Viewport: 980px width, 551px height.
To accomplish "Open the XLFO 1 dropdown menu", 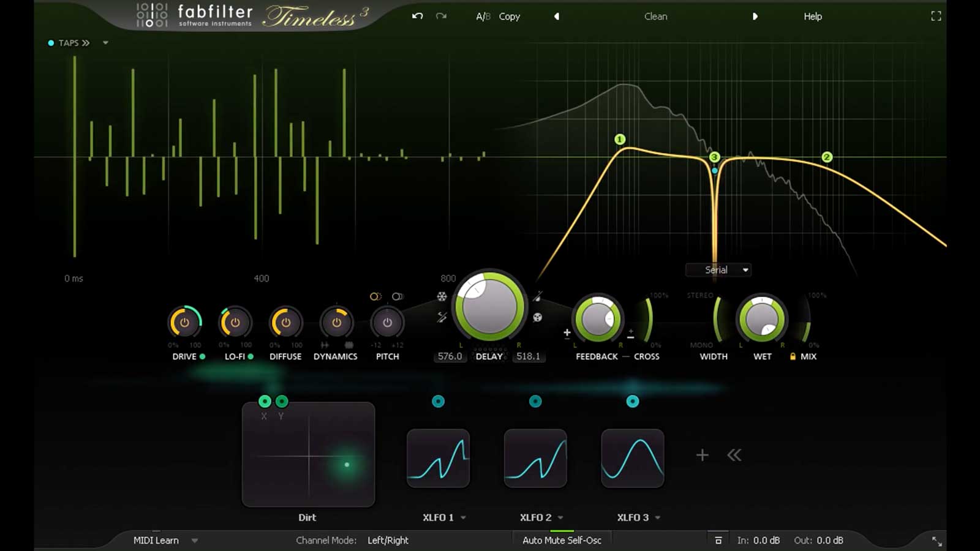I will coord(462,517).
